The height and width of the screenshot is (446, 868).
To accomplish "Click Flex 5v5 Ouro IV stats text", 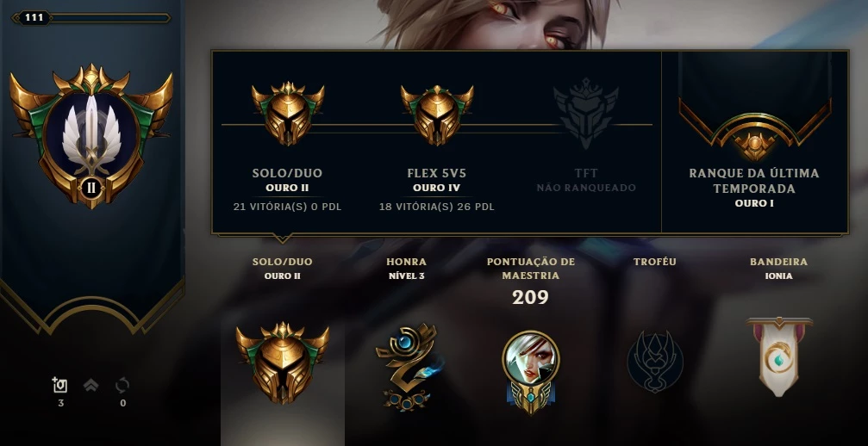I will coord(437,189).
